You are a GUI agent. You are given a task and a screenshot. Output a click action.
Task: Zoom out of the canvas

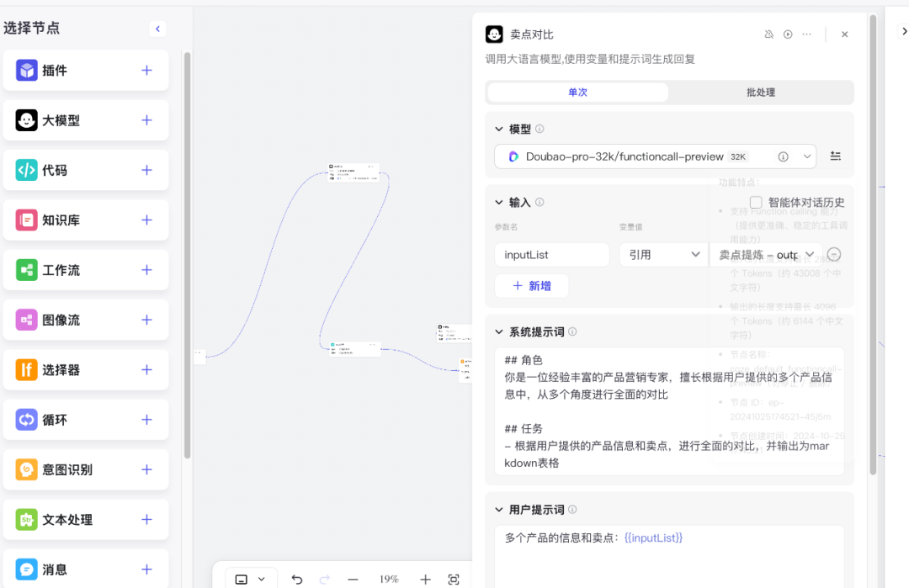point(353,579)
